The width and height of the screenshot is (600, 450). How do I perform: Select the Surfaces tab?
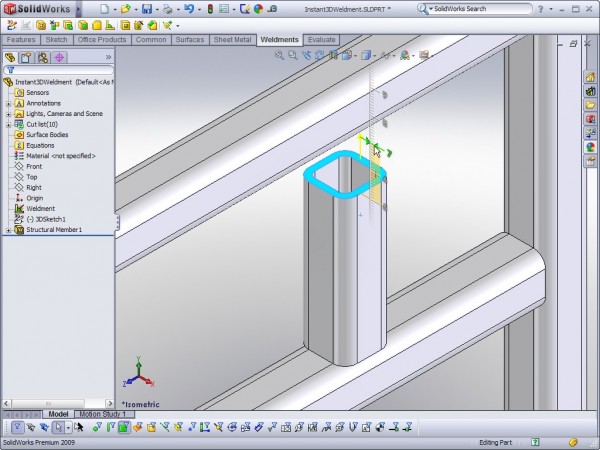click(190, 40)
